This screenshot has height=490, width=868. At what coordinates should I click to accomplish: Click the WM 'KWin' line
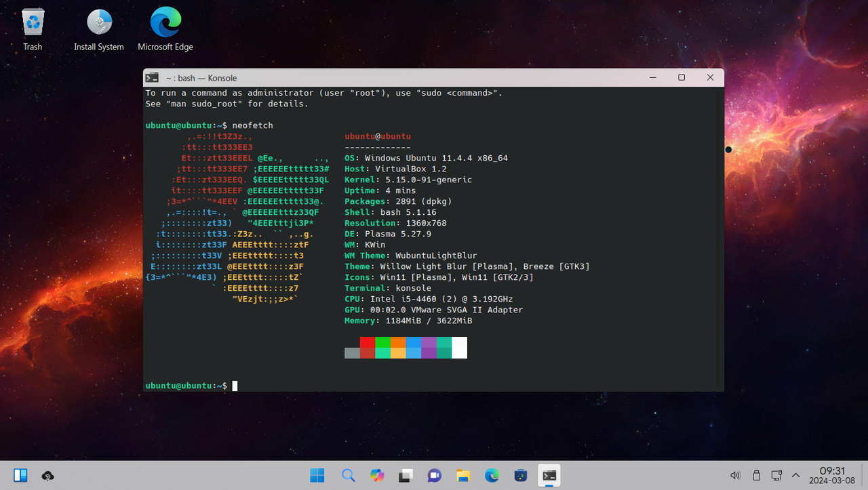point(365,245)
